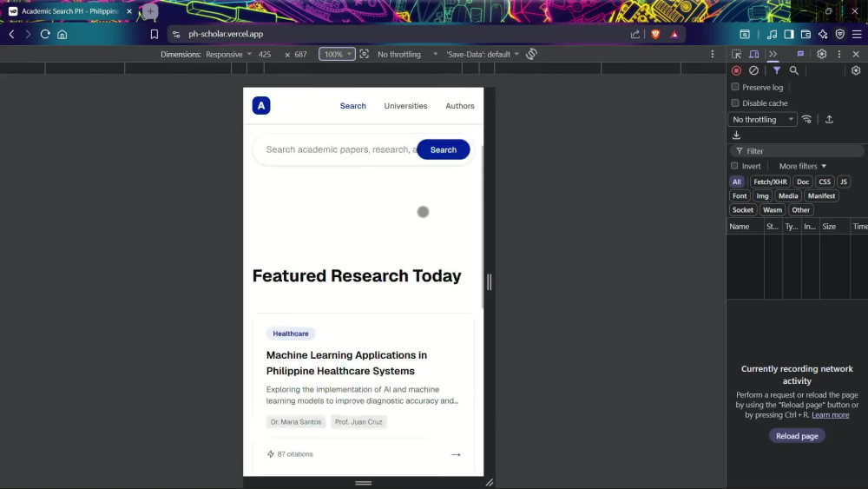868x489 pixels.
Task: Stop recording the network log
Action: [x=736, y=71]
